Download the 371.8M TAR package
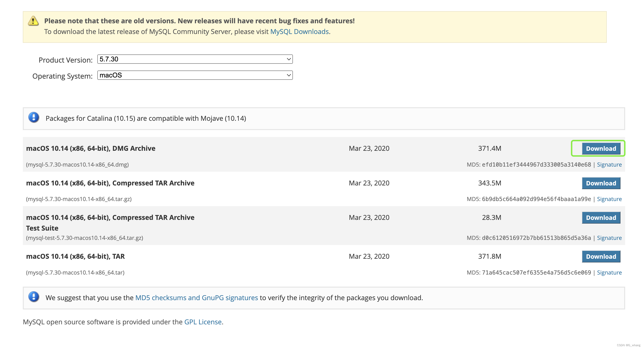The height and width of the screenshot is (349, 644). [x=601, y=256]
